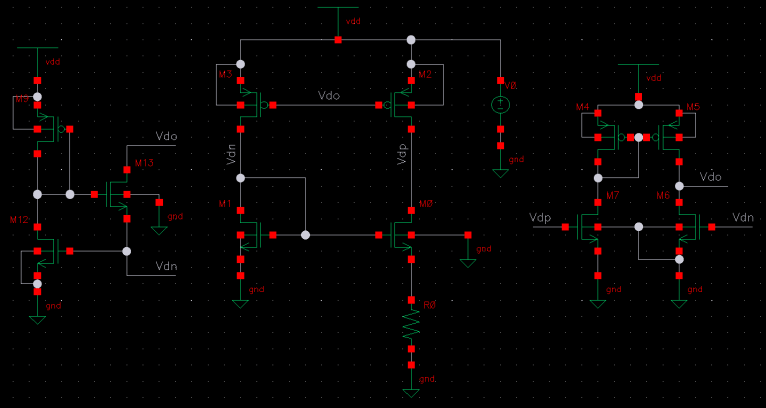Select the Vdo label between M3 and M2
The width and height of the screenshot is (766, 408).
329,95
